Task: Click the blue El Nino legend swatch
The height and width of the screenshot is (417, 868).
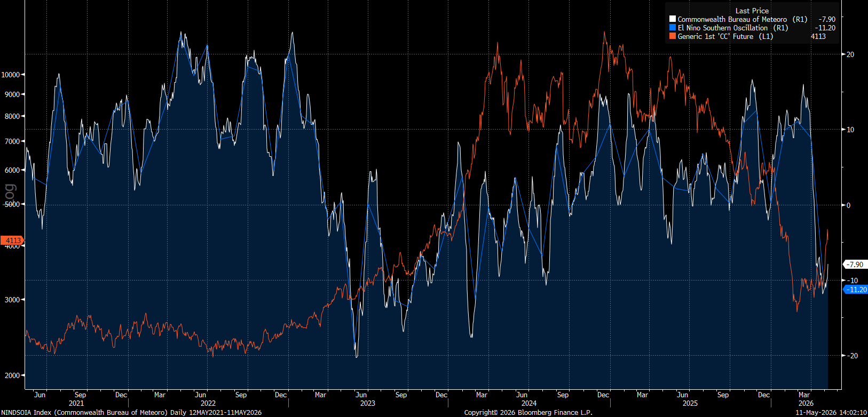Action: coord(673,28)
